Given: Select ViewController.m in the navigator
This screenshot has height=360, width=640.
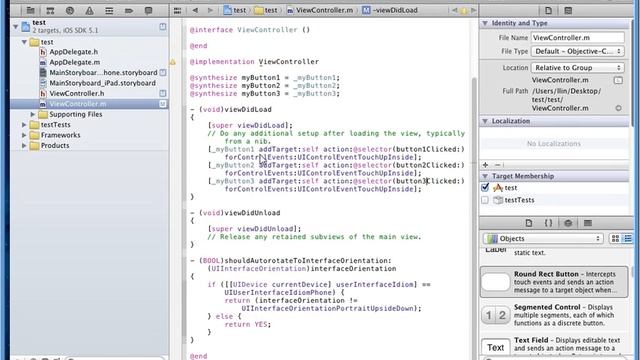Looking at the screenshot, I should pos(78,104).
